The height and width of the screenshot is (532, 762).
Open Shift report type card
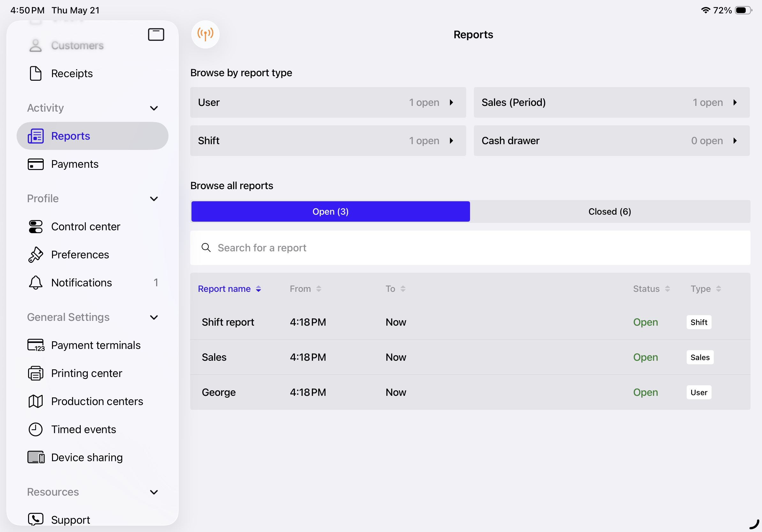click(328, 141)
